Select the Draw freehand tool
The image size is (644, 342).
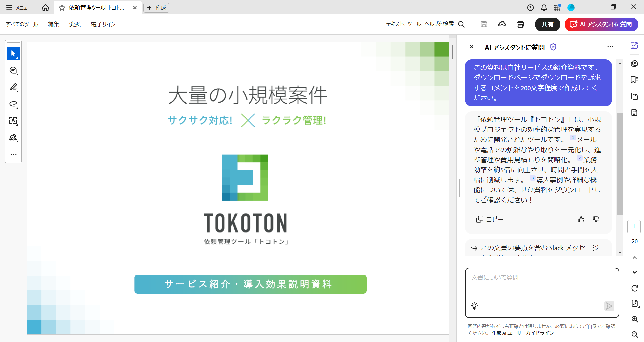13,104
